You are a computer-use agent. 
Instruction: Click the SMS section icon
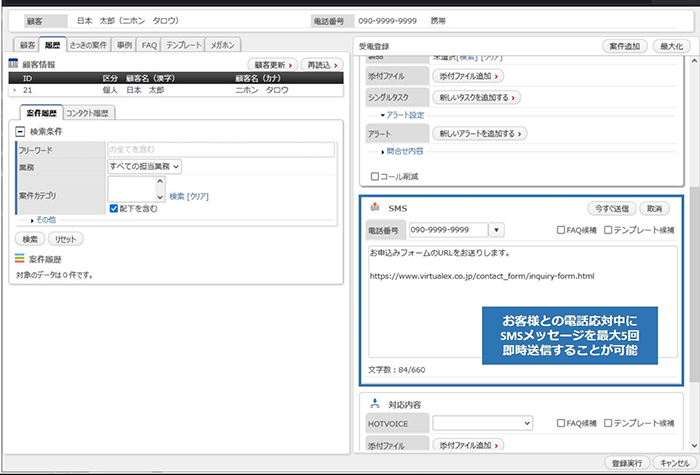375,207
